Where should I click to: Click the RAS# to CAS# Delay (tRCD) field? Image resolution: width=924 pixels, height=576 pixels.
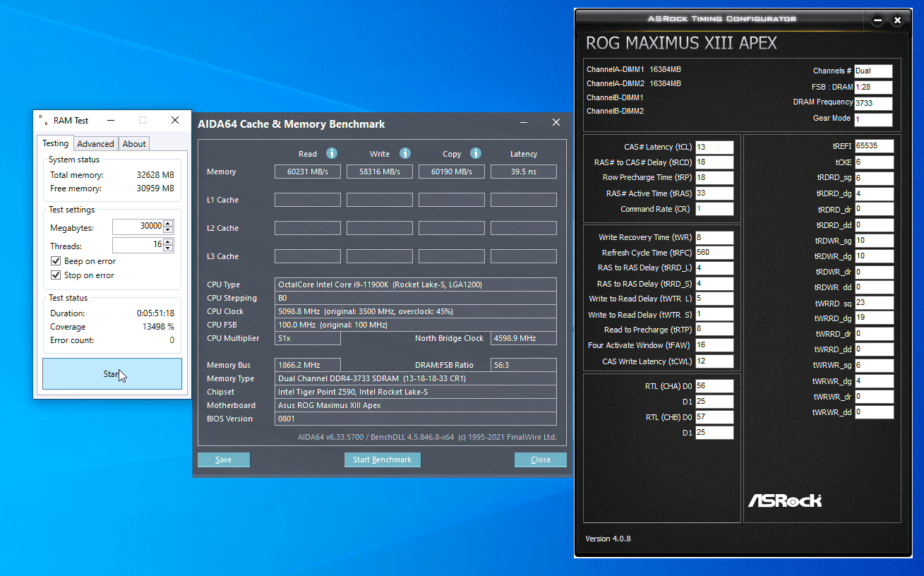coord(714,162)
